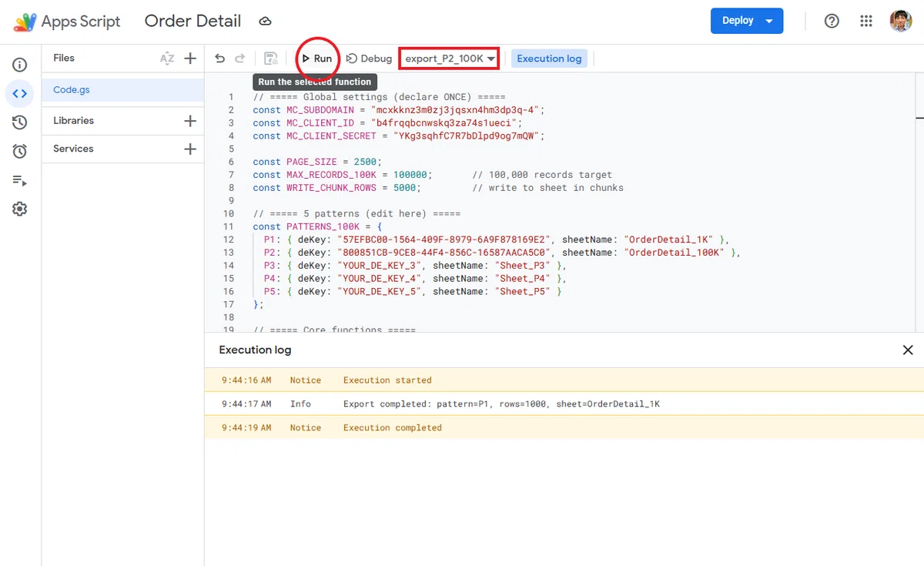Redo the last edit
Image resolution: width=924 pixels, height=566 pixels.
240,59
